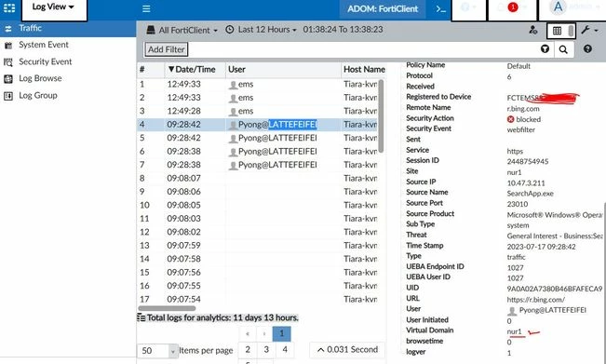The width and height of the screenshot is (606, 364).
Task: Click the Log Browse sidebar icon
Action: tap(8, 79)
